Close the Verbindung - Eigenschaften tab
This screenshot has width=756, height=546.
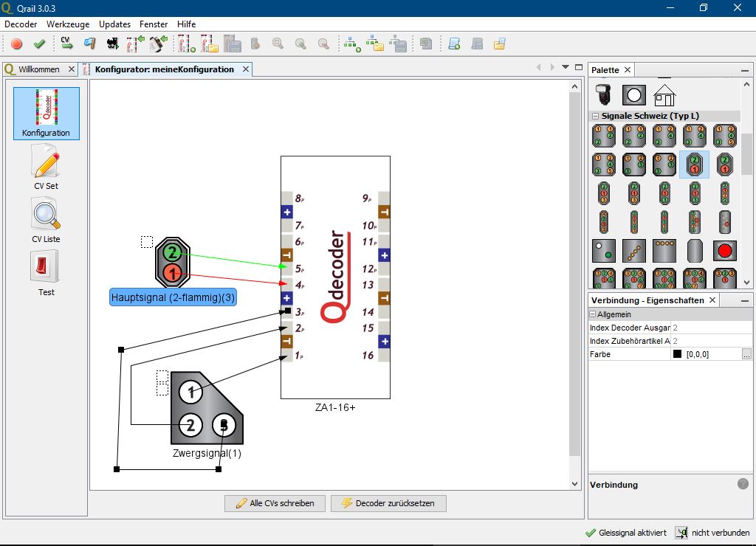click(712, 300)
